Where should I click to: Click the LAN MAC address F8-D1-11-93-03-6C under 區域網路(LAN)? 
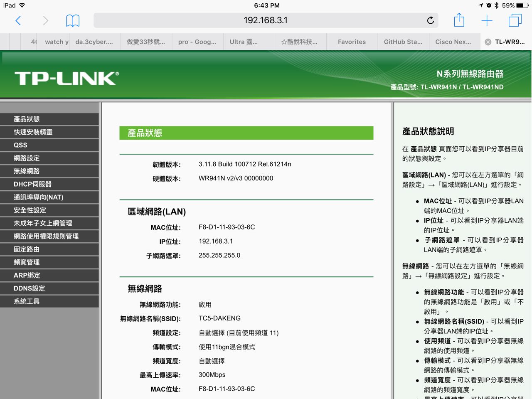pos(227,227)
